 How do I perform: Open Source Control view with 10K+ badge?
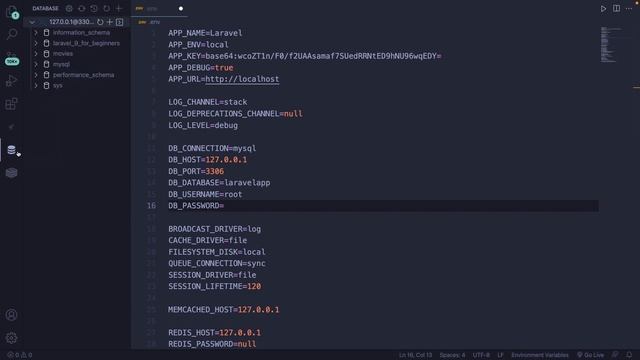tap(12, 60)
